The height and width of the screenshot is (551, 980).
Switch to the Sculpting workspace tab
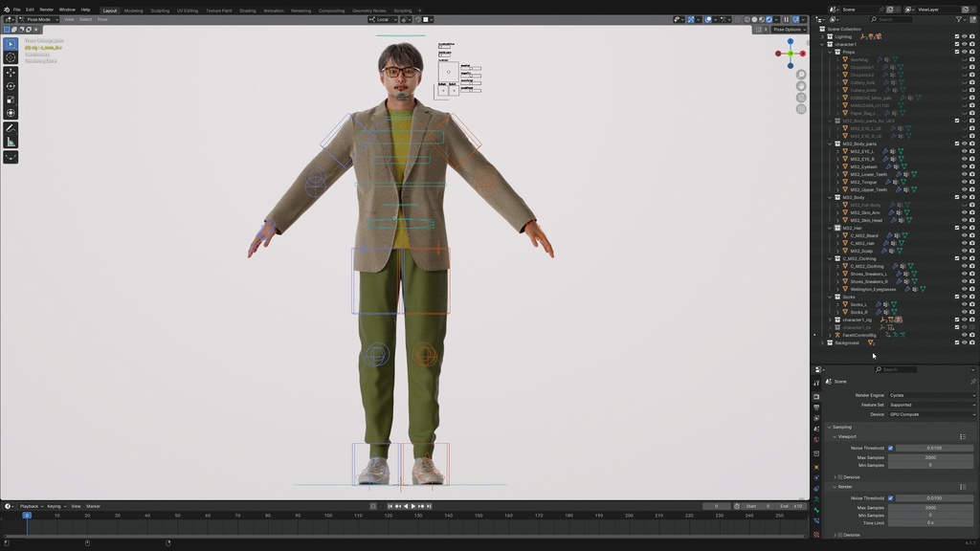coord(160,10)
